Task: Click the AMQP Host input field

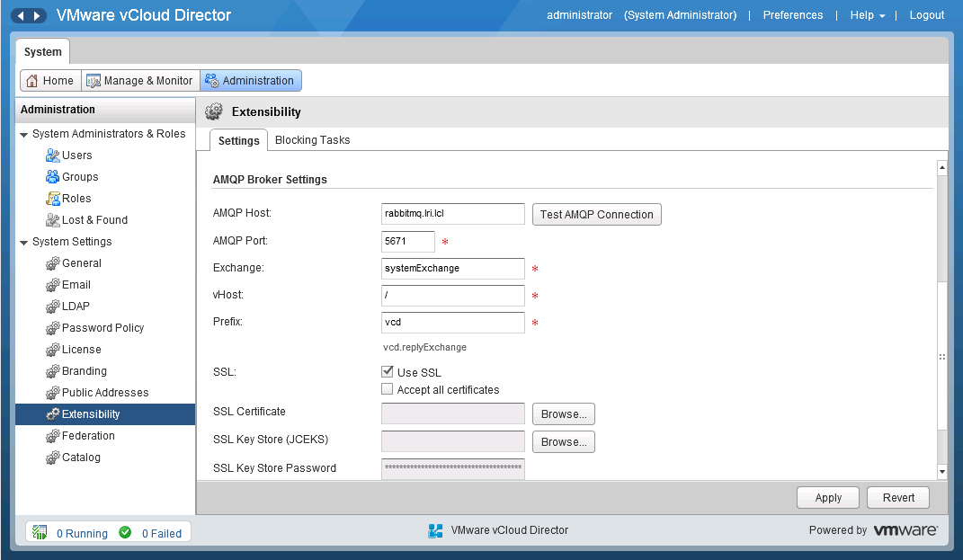Action: (452, 214)
